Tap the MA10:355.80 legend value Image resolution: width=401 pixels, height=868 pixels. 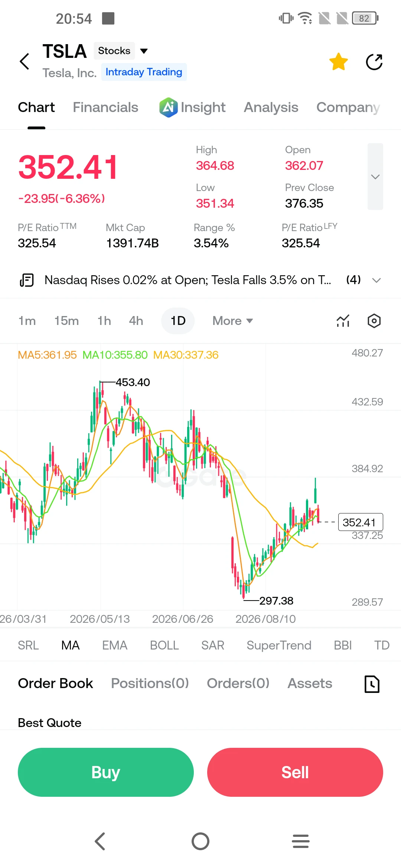coord(115,355)
